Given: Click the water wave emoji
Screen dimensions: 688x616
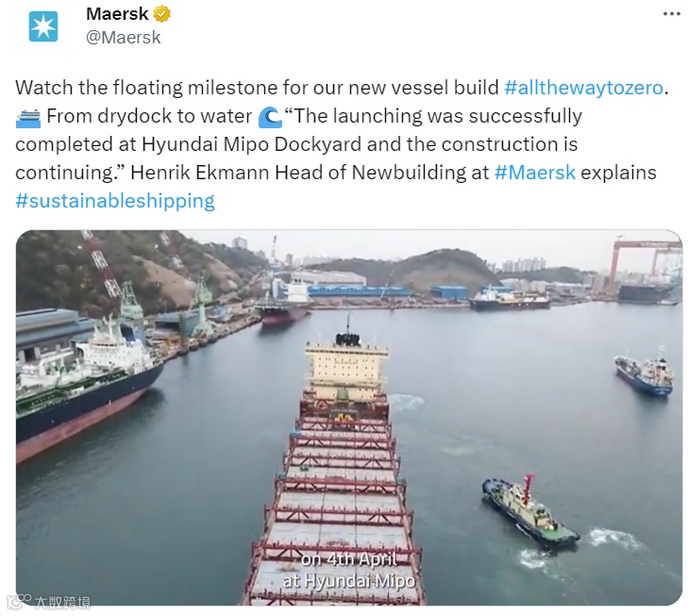Looking at the screenshot, I should click(x=269, y=117).
